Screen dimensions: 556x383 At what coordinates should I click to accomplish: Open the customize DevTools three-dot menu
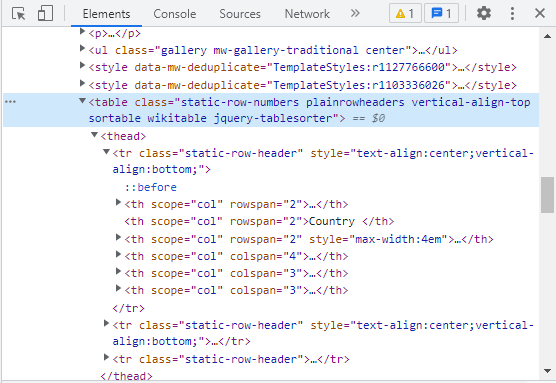click(x=512, y=13)
